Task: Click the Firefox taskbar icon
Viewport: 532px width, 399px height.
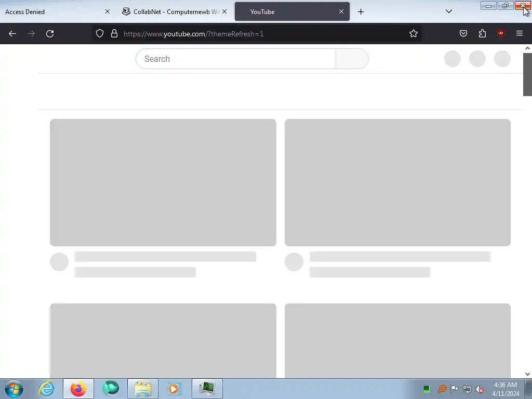Action: (78, 389)
